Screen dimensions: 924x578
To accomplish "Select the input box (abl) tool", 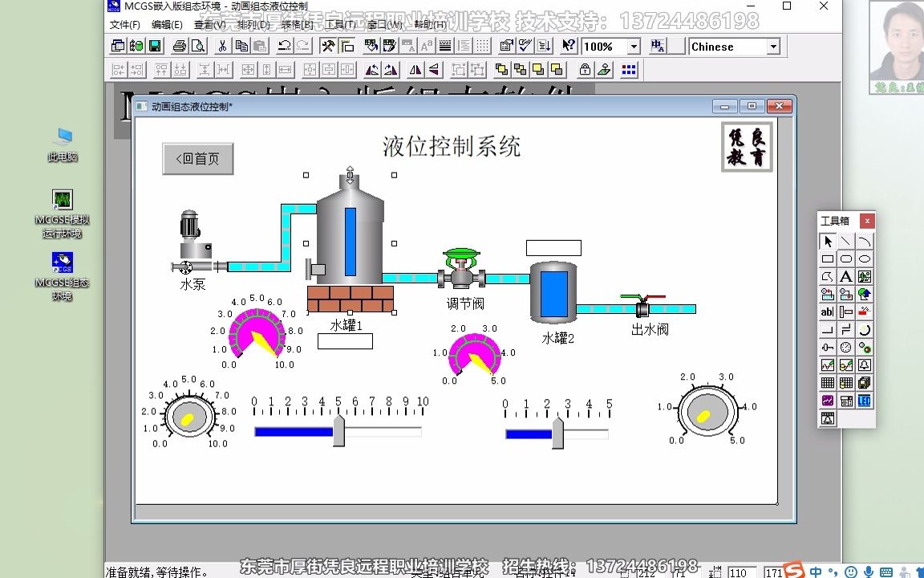I will click(x=827, y=311).
